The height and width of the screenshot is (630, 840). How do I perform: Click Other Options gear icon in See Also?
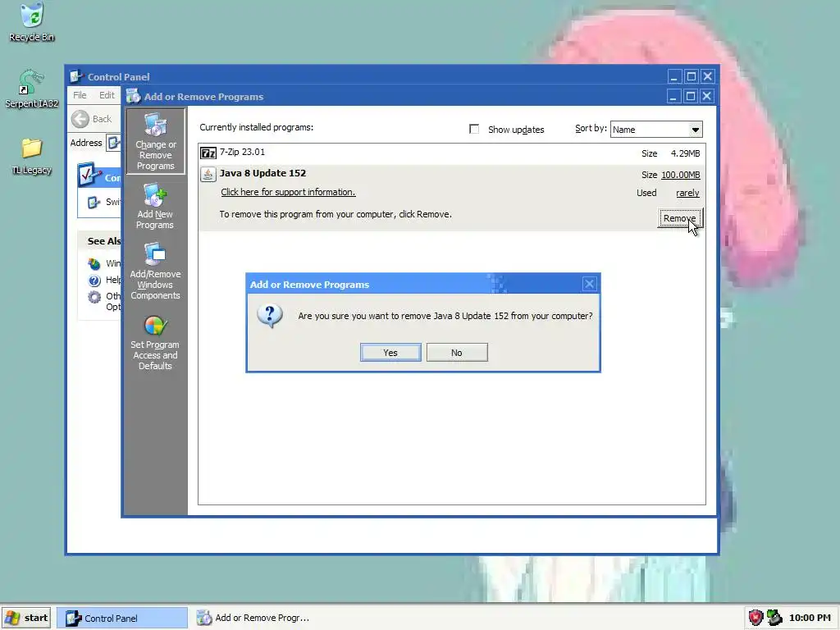(94, 297)
